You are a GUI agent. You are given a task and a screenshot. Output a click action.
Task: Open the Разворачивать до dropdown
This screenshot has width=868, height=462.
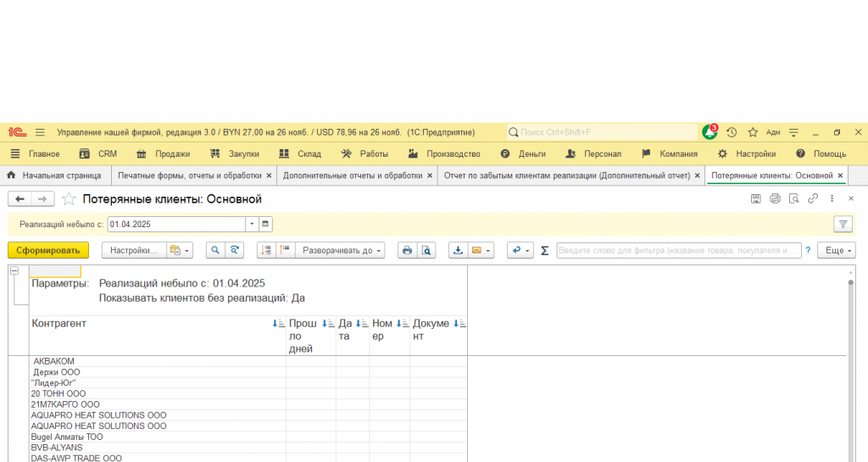(x=341, y=250)
